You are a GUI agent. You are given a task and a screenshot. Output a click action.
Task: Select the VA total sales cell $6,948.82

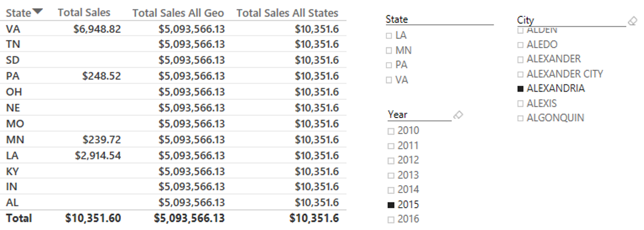coord(97,29)
